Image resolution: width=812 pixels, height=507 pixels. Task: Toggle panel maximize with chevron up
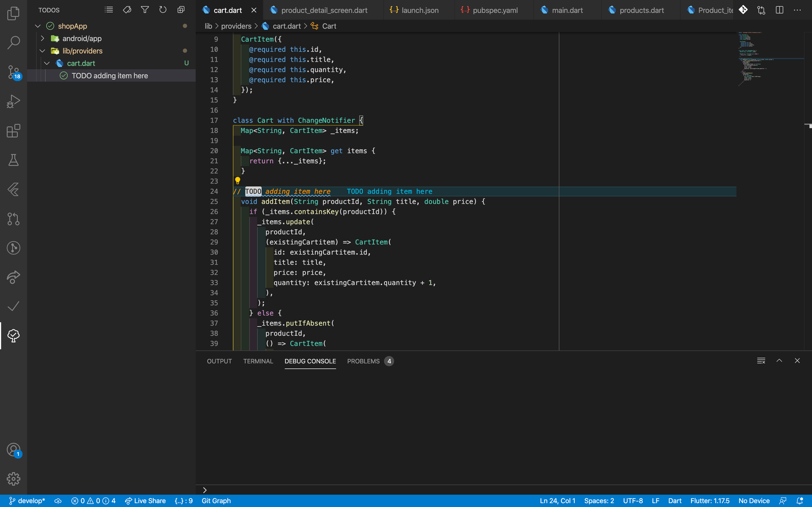tap(779, 361)
